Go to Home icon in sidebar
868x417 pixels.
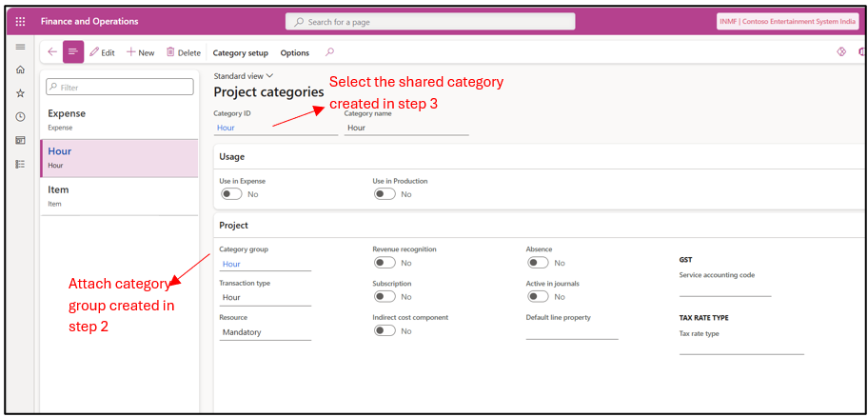pyautogui.click(x=21, y=69)
